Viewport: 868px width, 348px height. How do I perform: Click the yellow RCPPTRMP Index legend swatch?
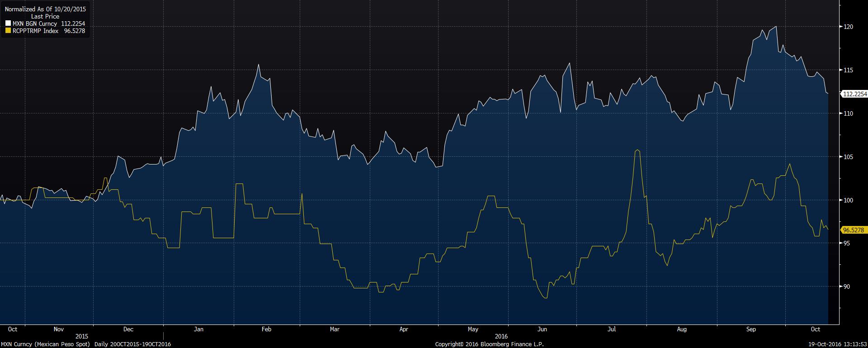pyautogui.click(x=8, y=31)
